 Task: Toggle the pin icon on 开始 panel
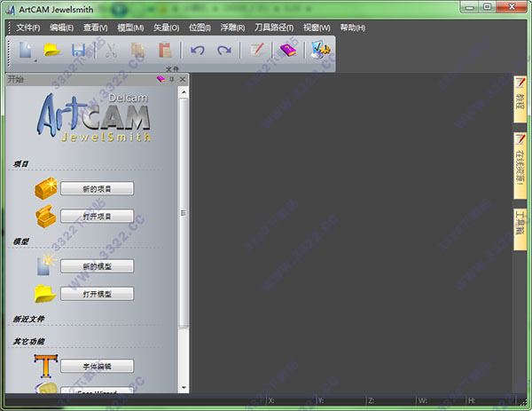tap(172, 79)
